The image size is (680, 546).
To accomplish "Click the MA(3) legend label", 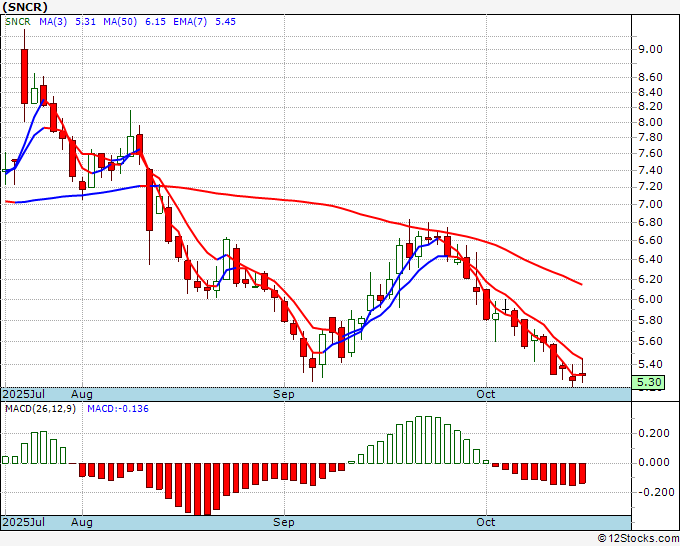I will click(x=53, y=22).
